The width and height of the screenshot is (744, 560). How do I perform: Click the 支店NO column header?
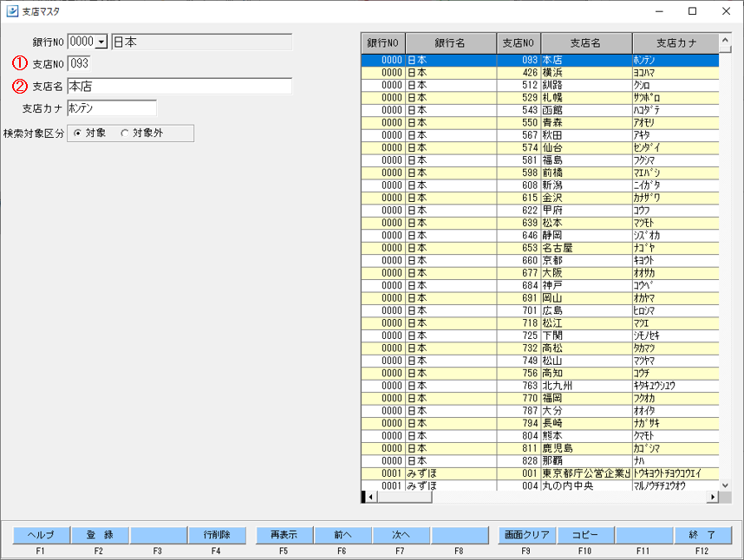(519, 43)
